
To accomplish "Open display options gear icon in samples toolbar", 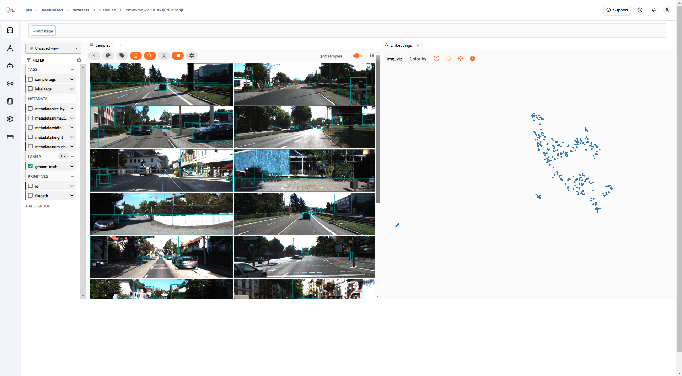I will 191,56.
